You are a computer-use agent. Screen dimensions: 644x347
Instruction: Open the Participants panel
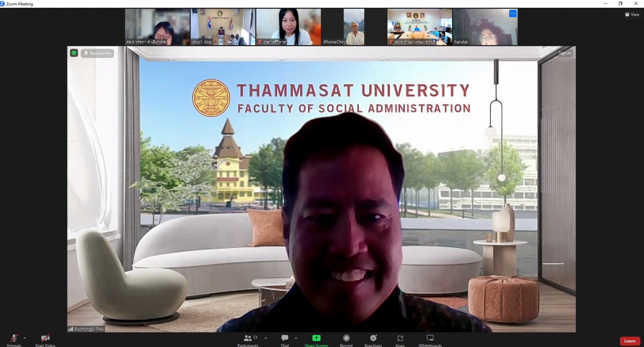coord(248,340)
